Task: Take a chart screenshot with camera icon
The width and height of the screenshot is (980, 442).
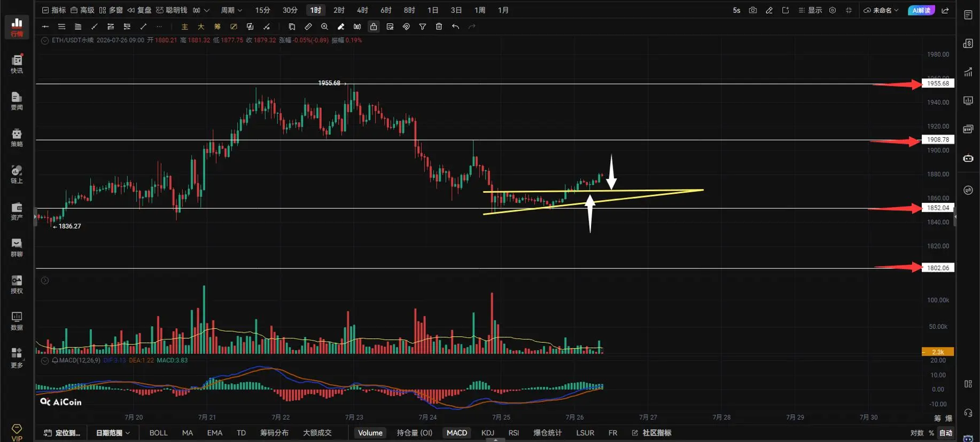Action: click(753, 10)
